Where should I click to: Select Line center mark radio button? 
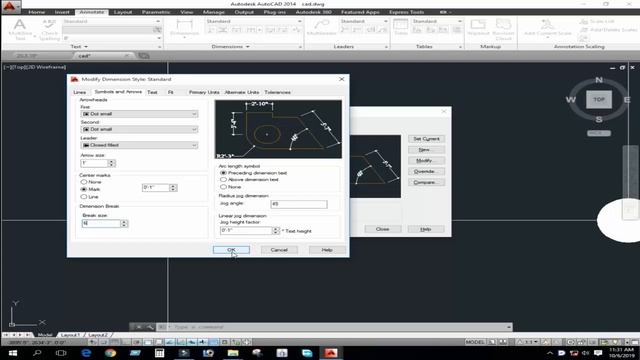pyautogui.click(x=84, y=197)
